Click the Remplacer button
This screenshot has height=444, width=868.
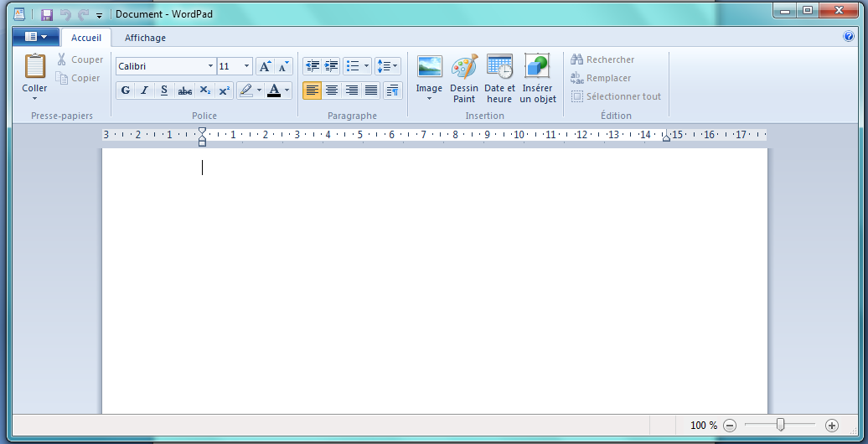[602, 78]
